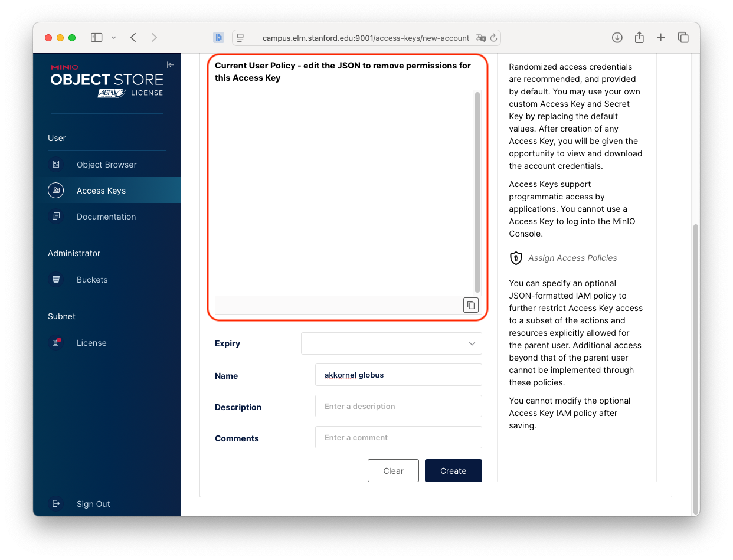
Task: Show Safari tab overview
Action: (683, 37)
